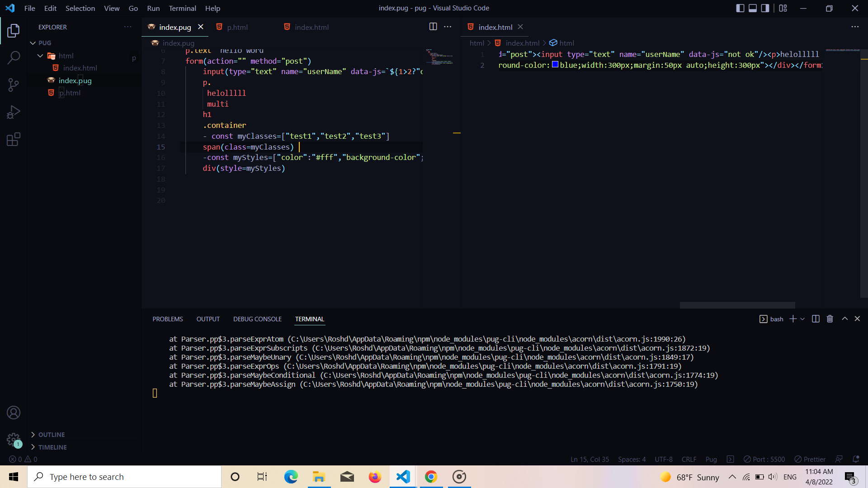
Task: Open the Run menu
Action: pyautogui.click(x=153, y=8)
